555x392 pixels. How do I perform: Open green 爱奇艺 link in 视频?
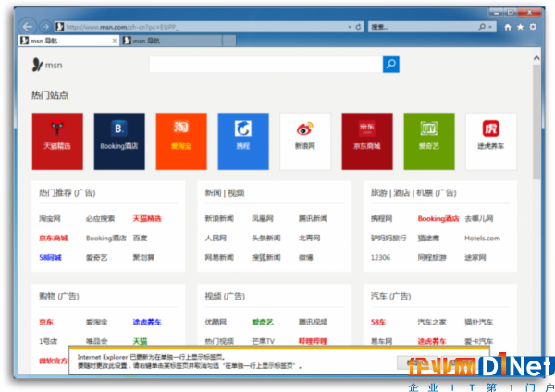pyautogui.click(x=263, y=322)
